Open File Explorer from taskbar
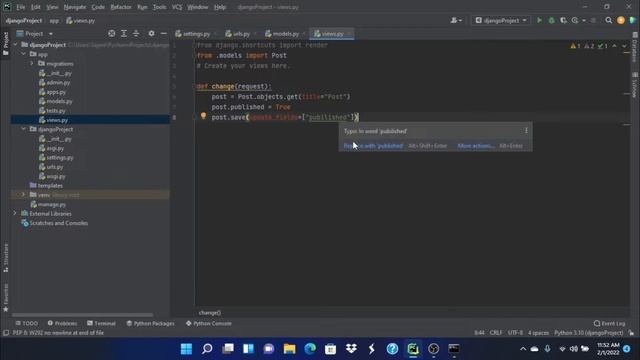 [289, 349]
